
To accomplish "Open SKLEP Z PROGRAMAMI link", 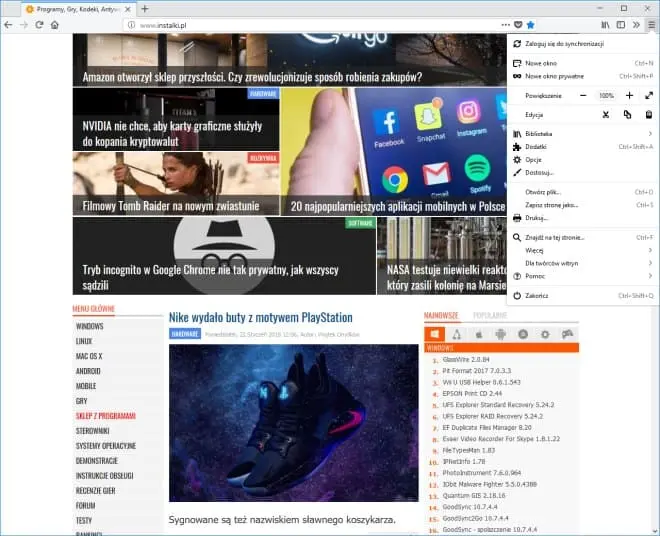I will pos(106,416).
